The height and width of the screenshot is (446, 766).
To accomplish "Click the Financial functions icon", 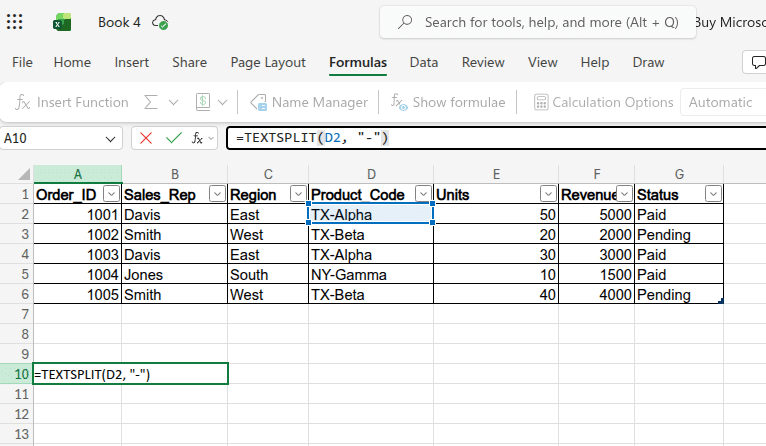I will pyautogui.click(x=202, y=102).
